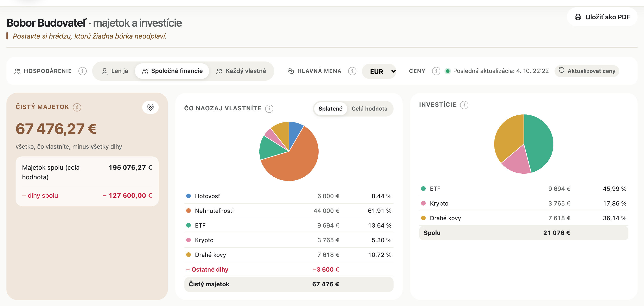Screen dimensions: 644x306
Task: Switch to Splatené view
Action: click(x=330, y=108)
